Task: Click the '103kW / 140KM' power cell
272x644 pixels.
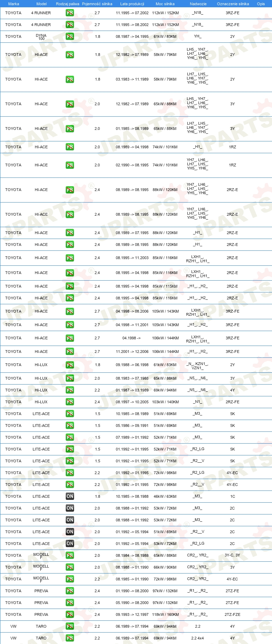Action: 165,402
